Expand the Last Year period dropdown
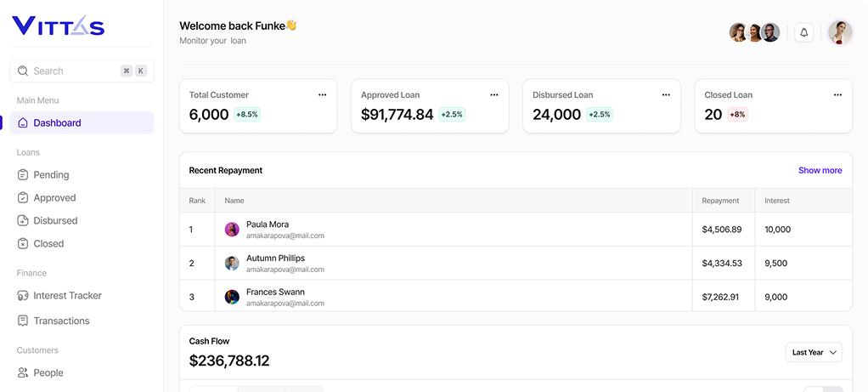Screen dimensions: 868x392 click(814, 352)
